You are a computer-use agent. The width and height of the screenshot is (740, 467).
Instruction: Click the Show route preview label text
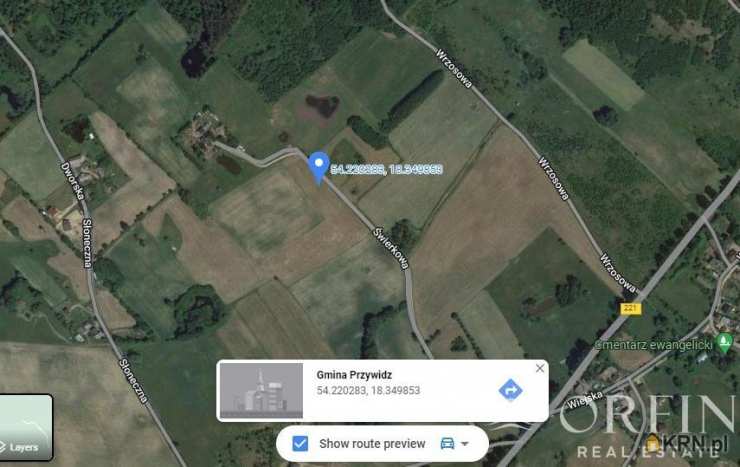(372, 444)
